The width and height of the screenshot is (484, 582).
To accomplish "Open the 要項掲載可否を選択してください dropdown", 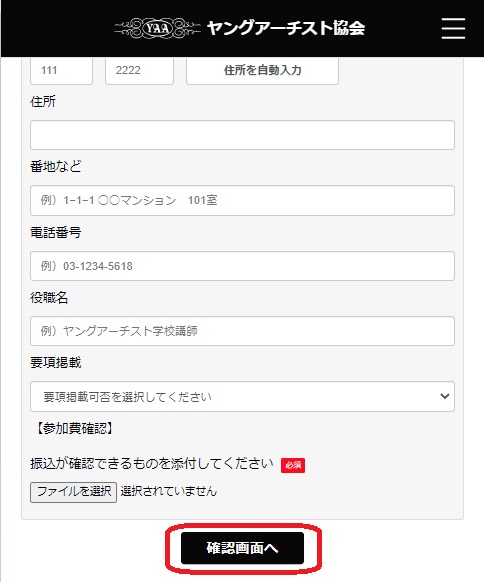I will click(242, 396).
